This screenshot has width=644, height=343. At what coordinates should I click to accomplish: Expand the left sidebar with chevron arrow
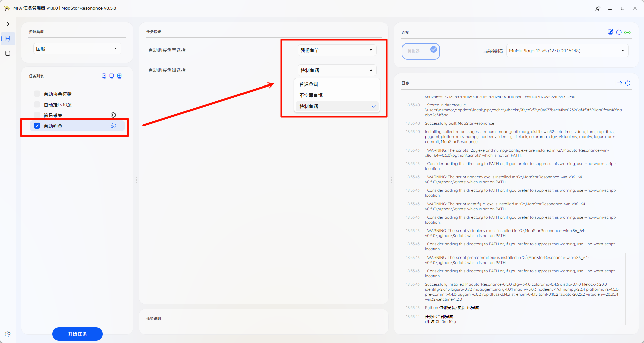tap(8, 24)
